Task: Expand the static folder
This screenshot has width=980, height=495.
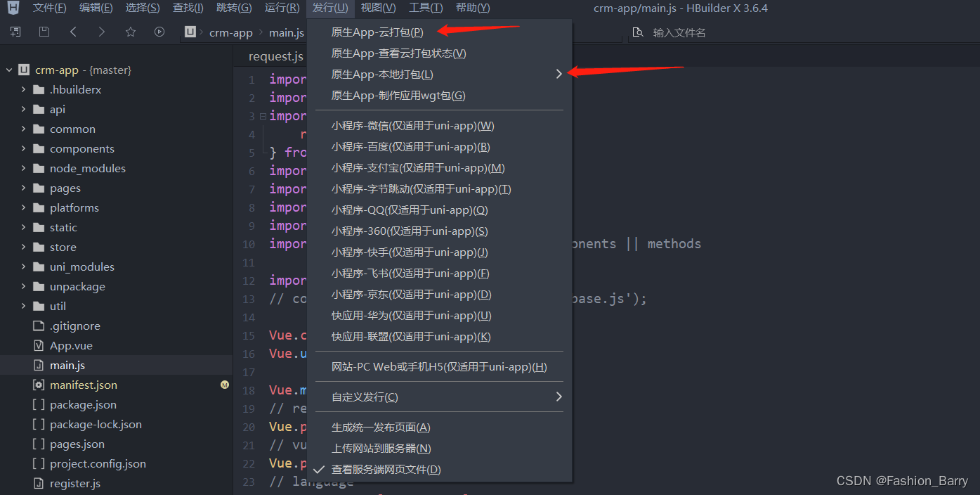Action: (x=23, y=227)
